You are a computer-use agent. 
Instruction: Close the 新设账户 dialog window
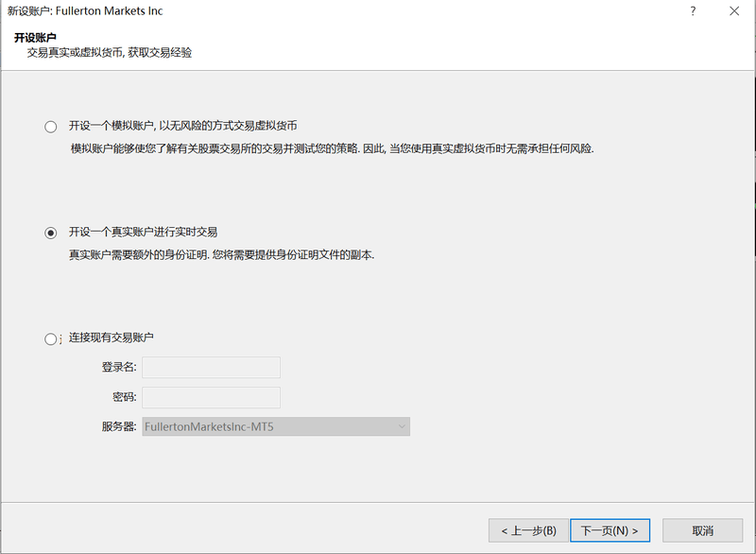tap(734, 10)
